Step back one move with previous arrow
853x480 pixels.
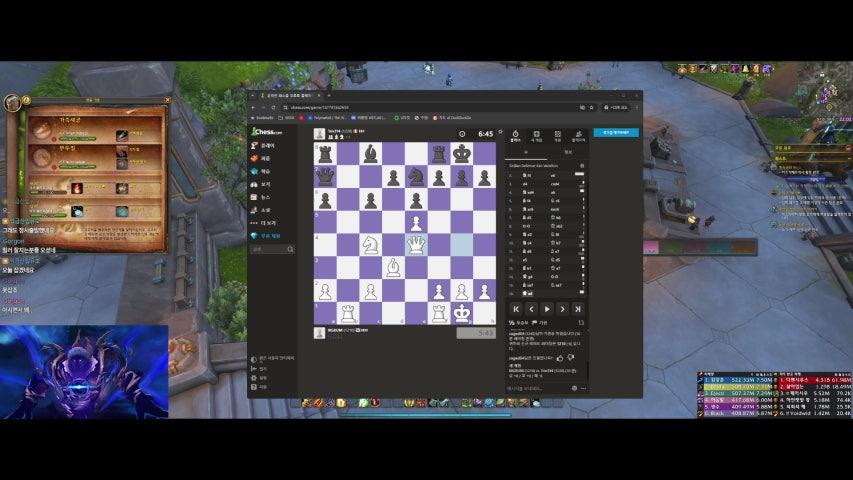(x=531, y=309)
